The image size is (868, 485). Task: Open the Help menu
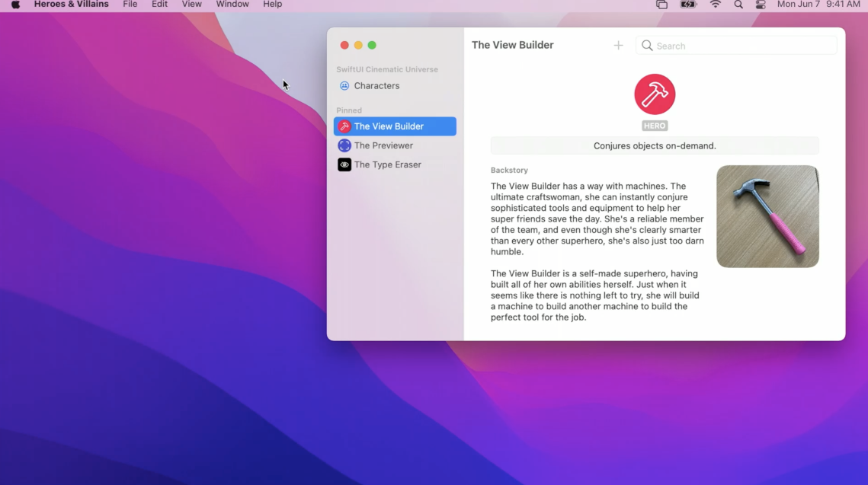pyautogui.click(x=272, y=5)
